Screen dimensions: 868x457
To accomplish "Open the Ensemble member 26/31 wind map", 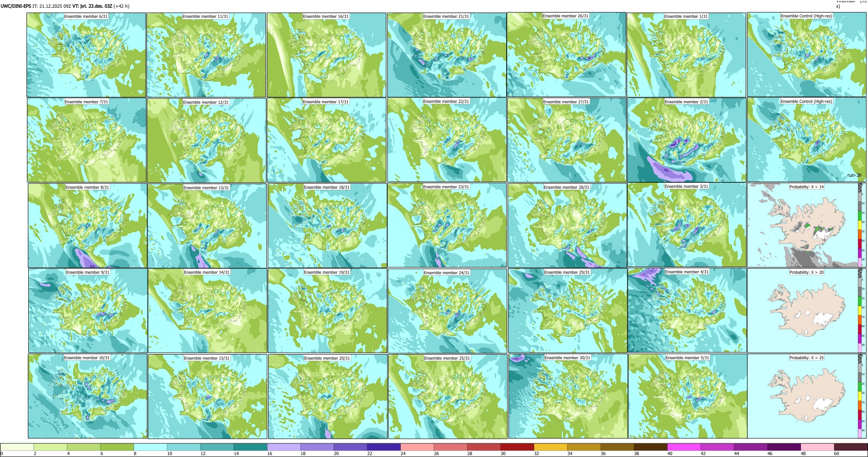I will pyautogui.click(x=566, y=54).
